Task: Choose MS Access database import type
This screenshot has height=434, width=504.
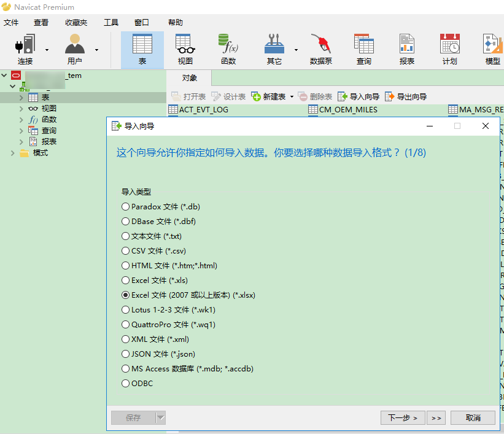Action: pyautogui.click(x=187, y=369)
